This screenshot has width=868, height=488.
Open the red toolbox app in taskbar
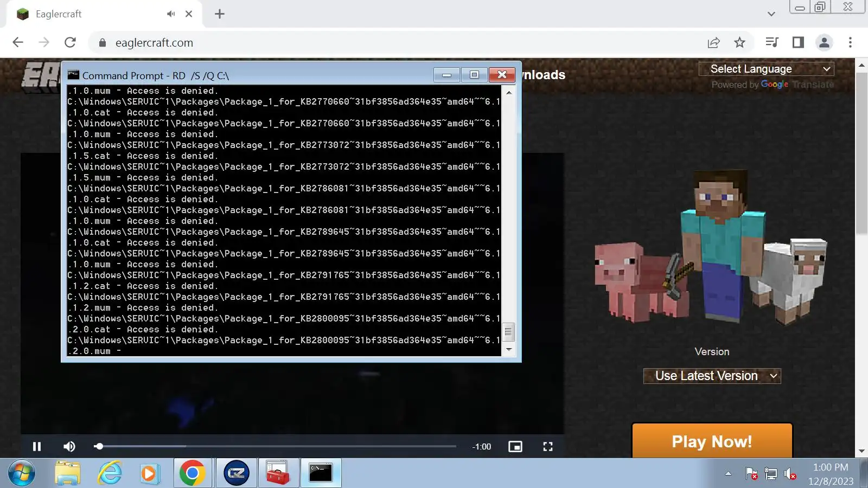[x=278, y=473]
